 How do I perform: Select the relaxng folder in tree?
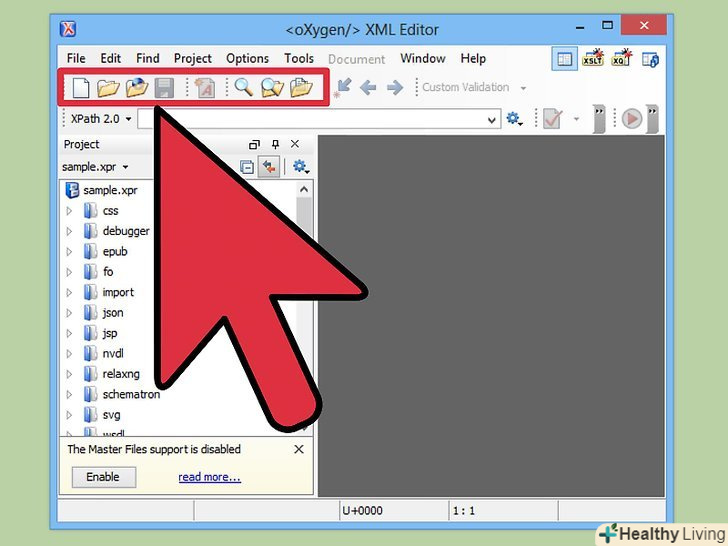(111, 374)
